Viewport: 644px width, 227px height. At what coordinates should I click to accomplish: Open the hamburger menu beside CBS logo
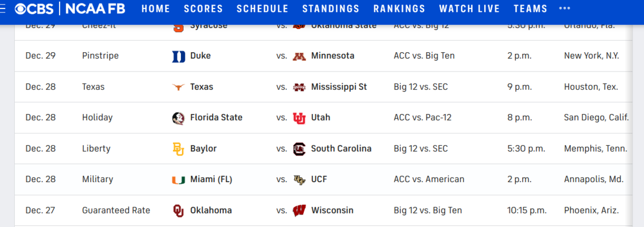click(3, 9)
